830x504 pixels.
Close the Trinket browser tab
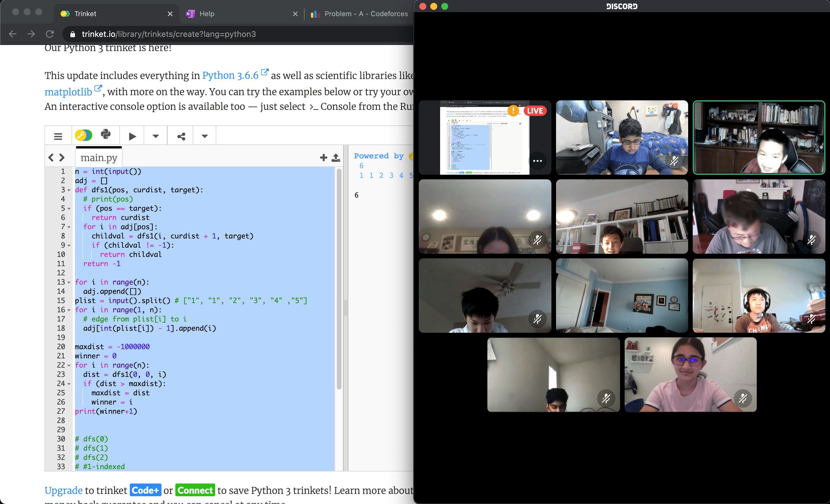pos(170,14)
